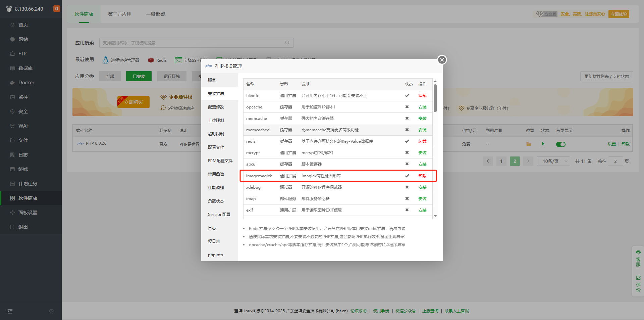This screenshot has height=320, width=644.
Task: Open the PHP site folder icon
Action: click(x=529, y=144)
